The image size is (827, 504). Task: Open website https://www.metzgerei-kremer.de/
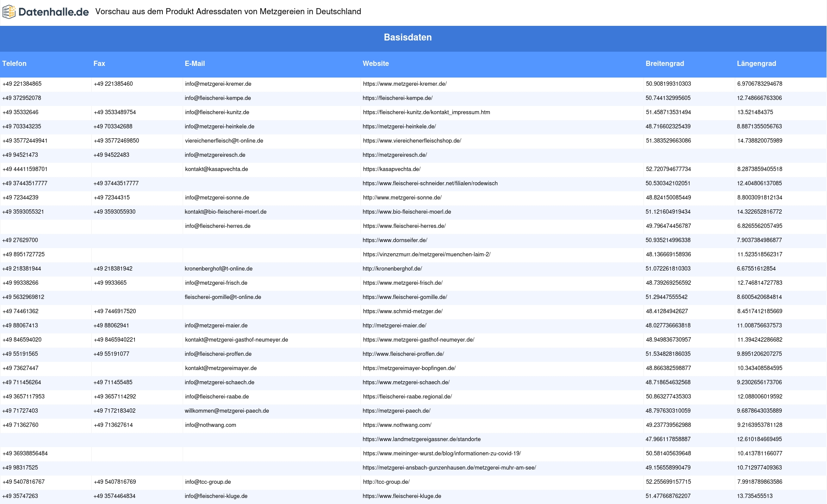point(404,84)
